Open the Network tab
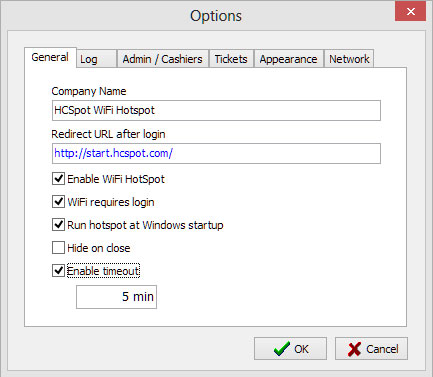The image size is (433, 377). point(349,59)
